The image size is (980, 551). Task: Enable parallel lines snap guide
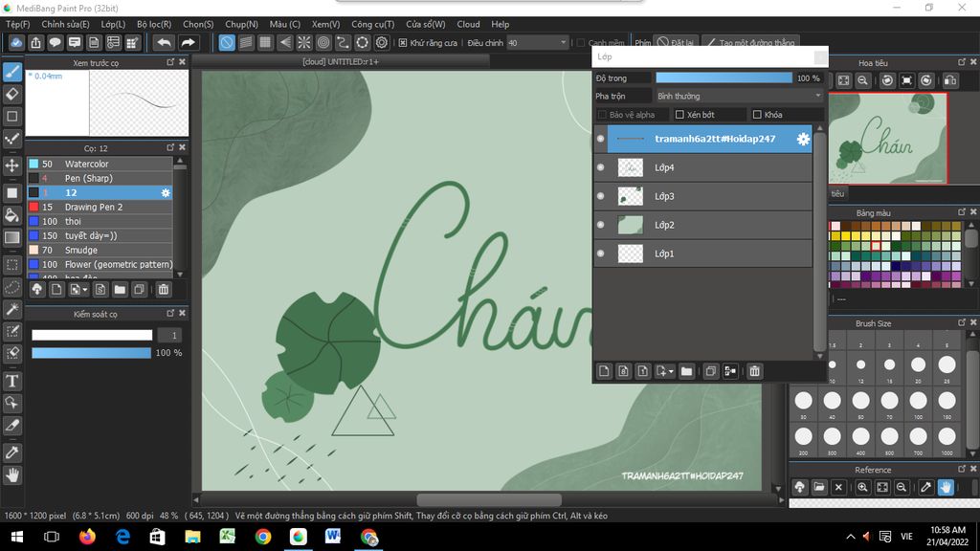pyautogui.click(x=246, y=42)
